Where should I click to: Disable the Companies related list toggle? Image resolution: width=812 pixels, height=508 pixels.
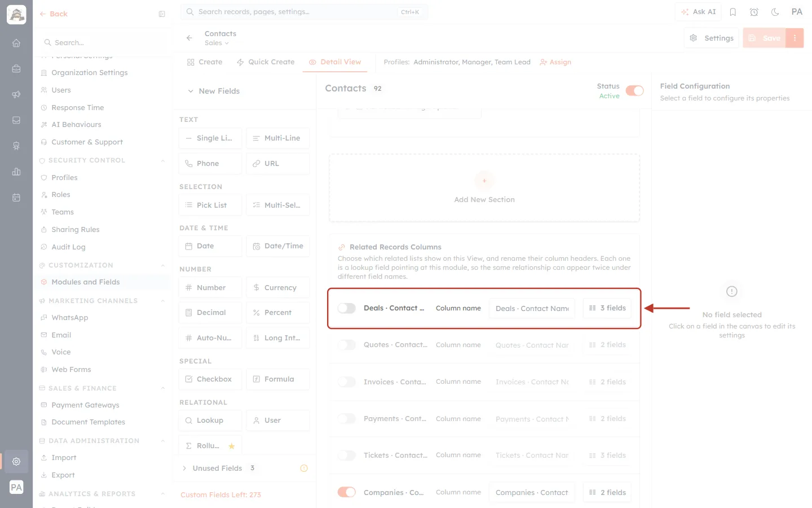point(347,492)
